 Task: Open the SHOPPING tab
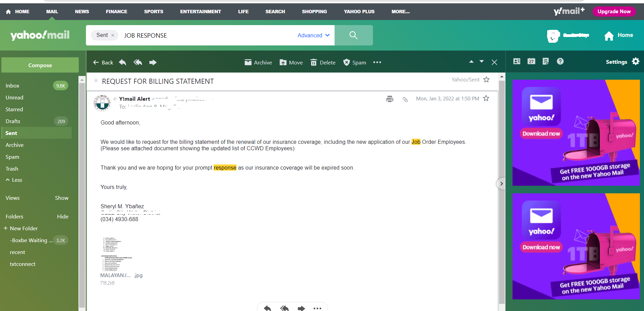tap(314, 12)
